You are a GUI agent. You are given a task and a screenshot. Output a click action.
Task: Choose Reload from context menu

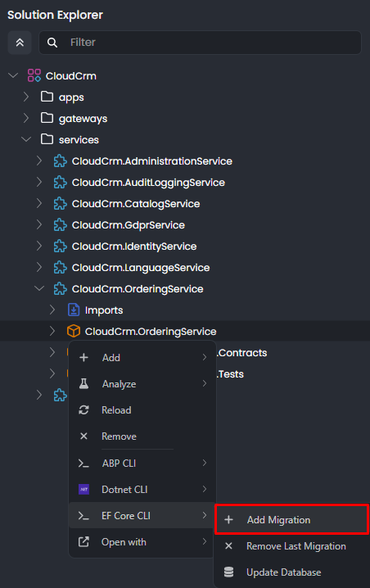(x=142, y=409)
